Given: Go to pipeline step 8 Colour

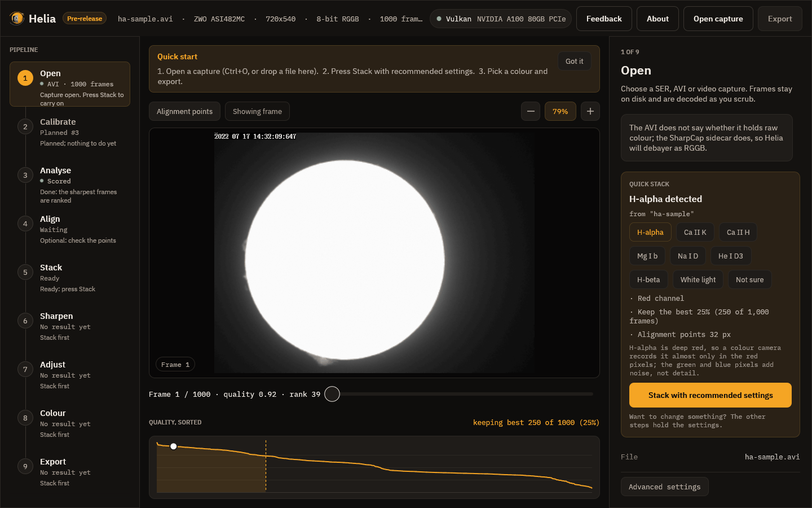Looking at the screenshot, I should (x=70, y=424).
